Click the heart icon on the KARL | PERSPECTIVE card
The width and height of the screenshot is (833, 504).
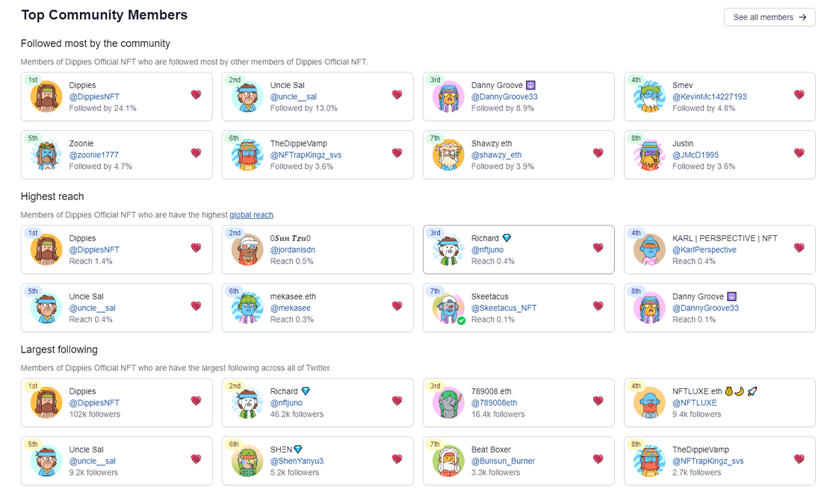(x=799, y=248)
